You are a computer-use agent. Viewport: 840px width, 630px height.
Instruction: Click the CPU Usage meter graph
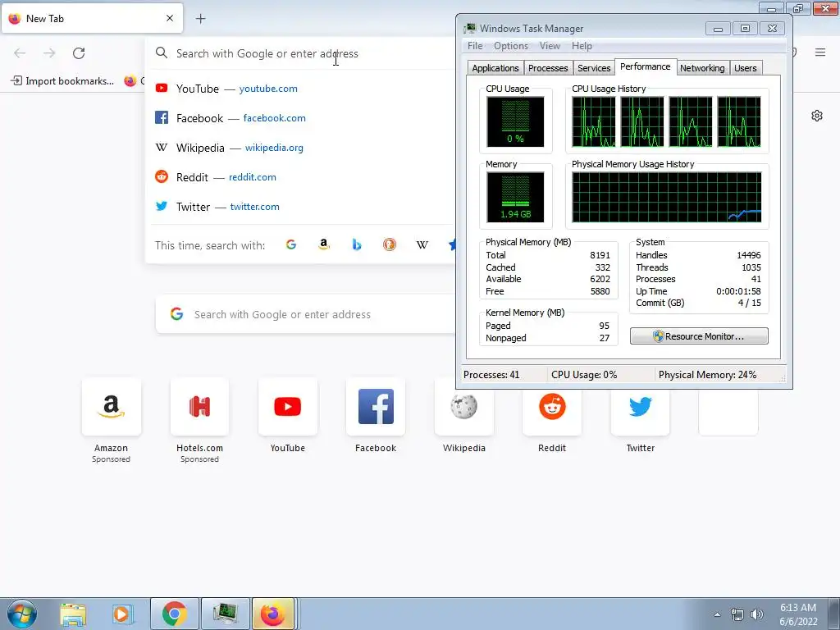(x=515, y=121)
